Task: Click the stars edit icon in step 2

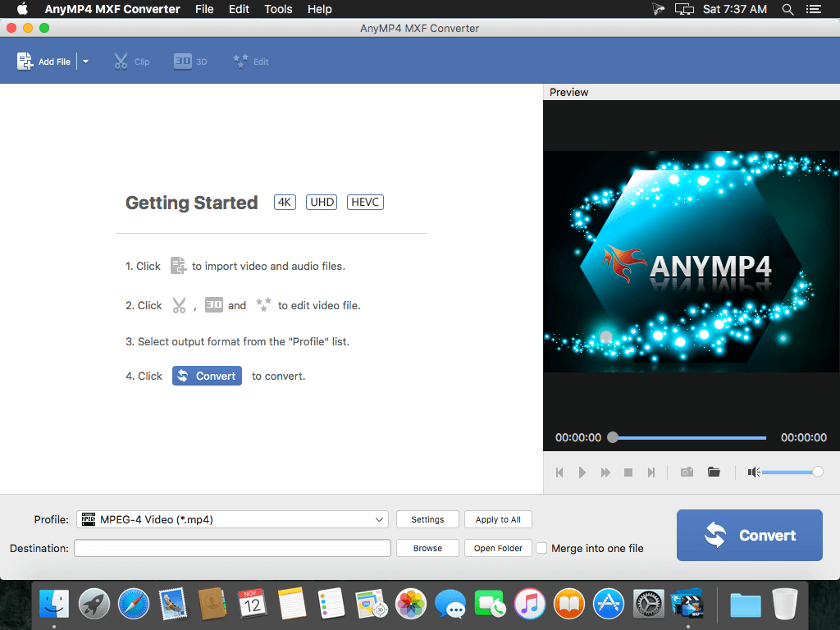Action: point(263,304)
